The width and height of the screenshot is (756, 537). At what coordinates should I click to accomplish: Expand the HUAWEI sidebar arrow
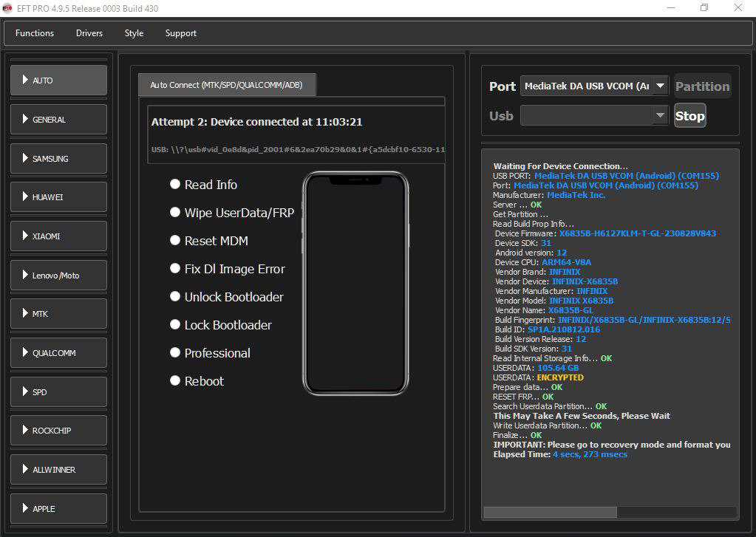[25, 196]
